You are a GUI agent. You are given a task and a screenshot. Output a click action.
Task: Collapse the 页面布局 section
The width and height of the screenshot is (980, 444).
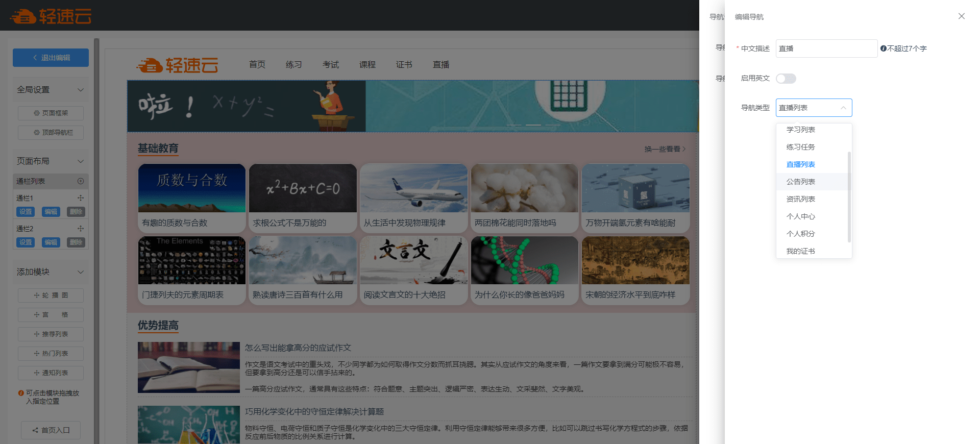click(80, 161)
